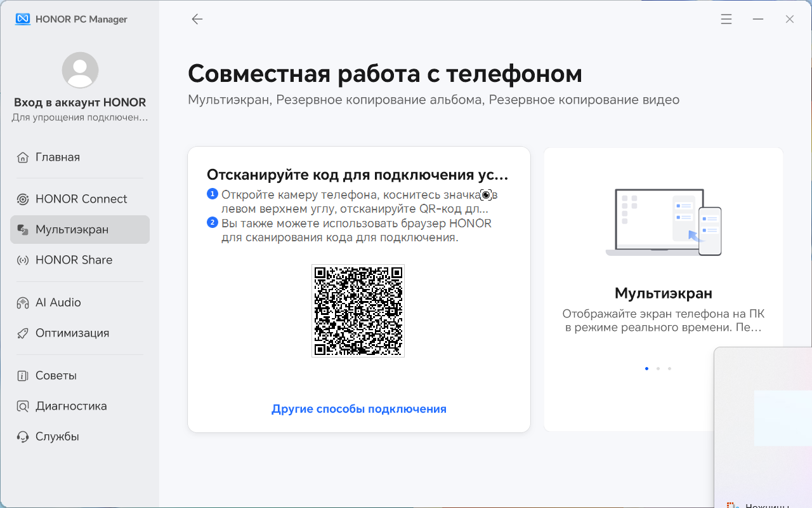Switch to the second carousel page dot
This screenshot has height=508, width=812.
tap(658, 368)
